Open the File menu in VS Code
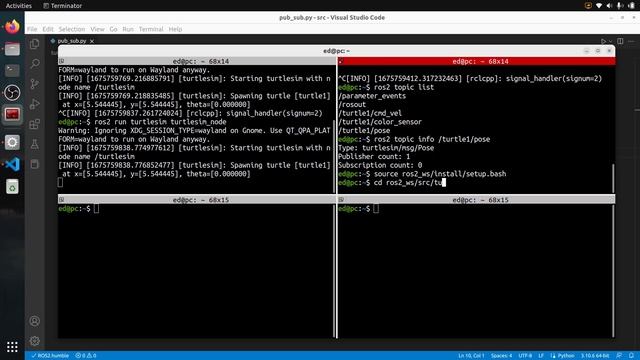 coord(32,29)
